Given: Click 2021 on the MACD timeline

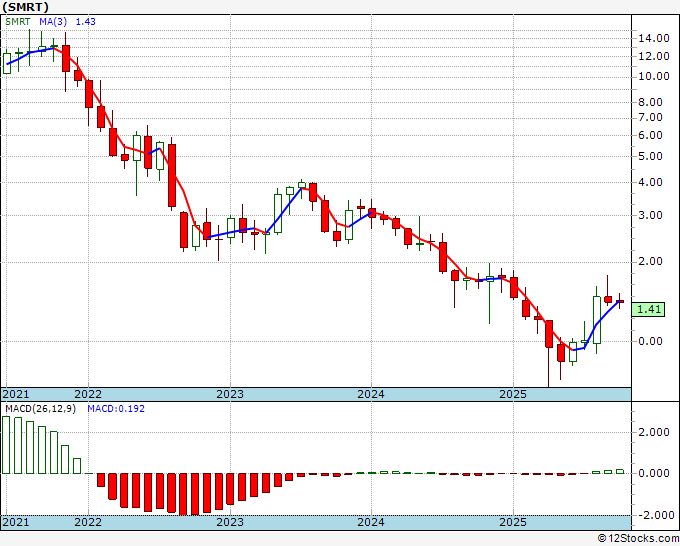Looking at the screenshot, I should pyautogui.click(x=16, y=522).
